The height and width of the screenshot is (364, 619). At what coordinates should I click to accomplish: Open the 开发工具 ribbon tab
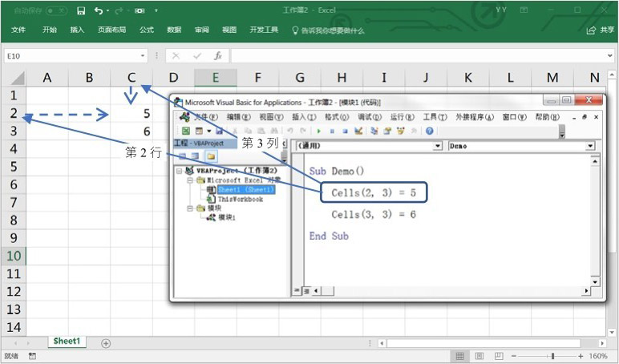pyautogui.click(x=264, y=30)
